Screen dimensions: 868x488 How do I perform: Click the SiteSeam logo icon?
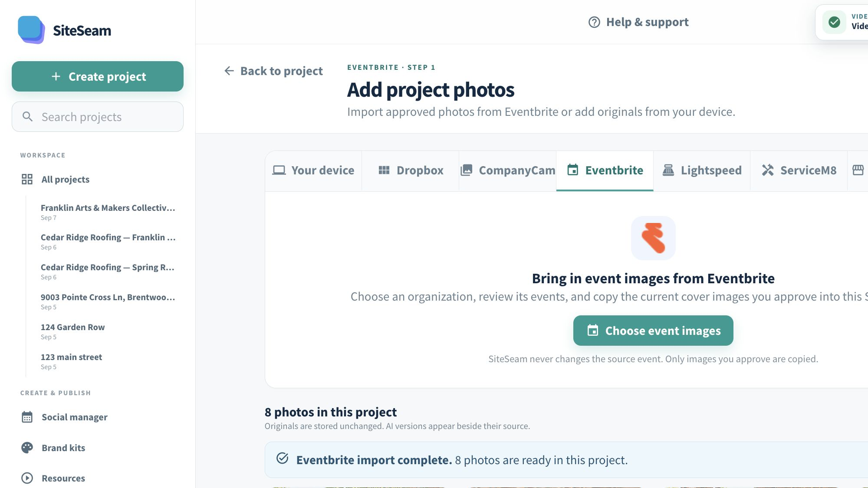[31, 30]
